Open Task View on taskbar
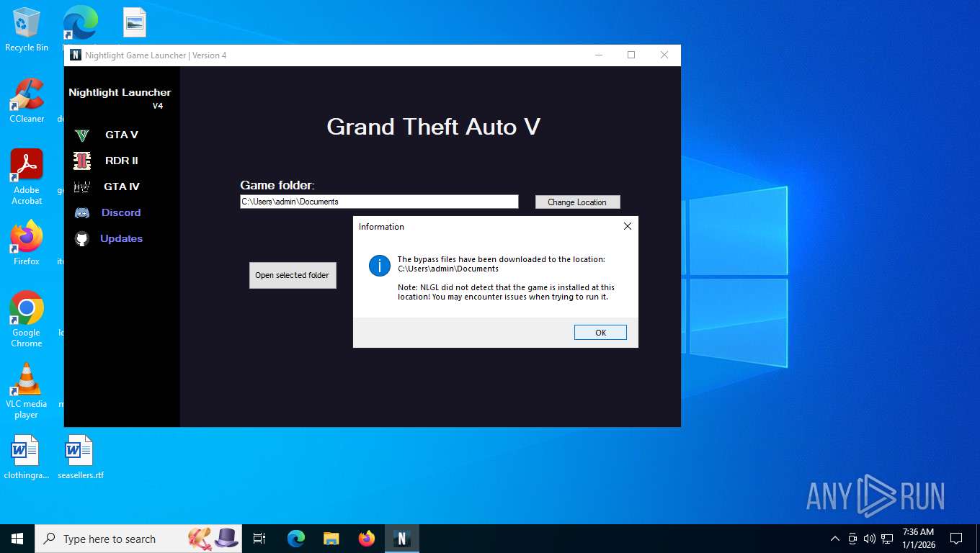Viewport: 980px width, 553px height. click(259, 539)
